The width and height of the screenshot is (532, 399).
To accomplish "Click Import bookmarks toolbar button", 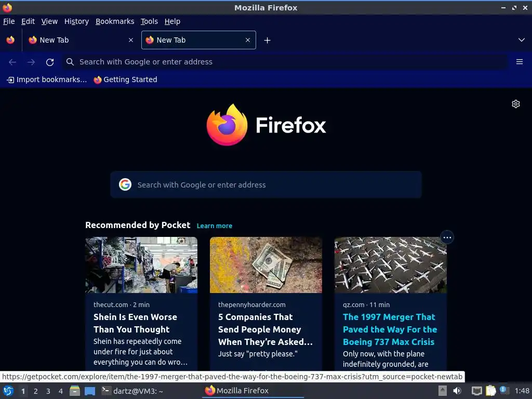I will coord(47,79).
